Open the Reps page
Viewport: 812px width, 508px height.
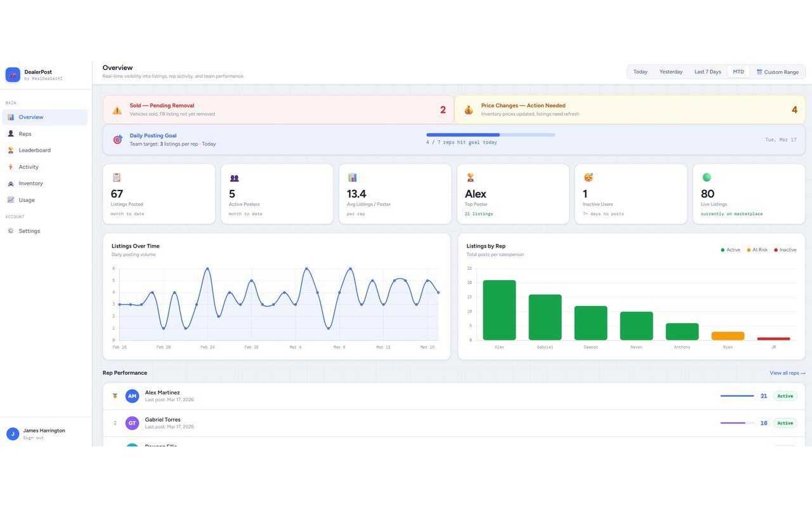tap(45, 134)
